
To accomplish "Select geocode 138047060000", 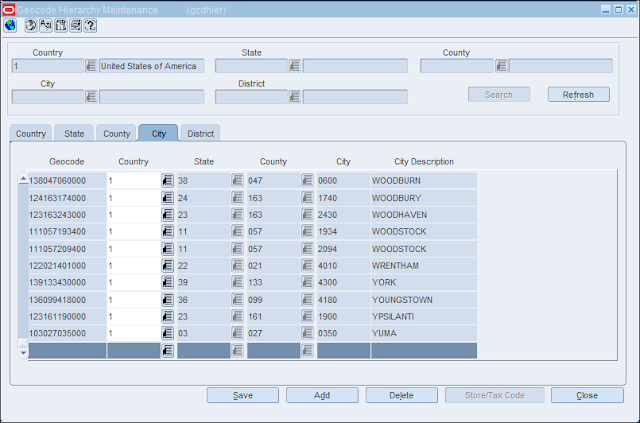I will [x=67, y=180].
